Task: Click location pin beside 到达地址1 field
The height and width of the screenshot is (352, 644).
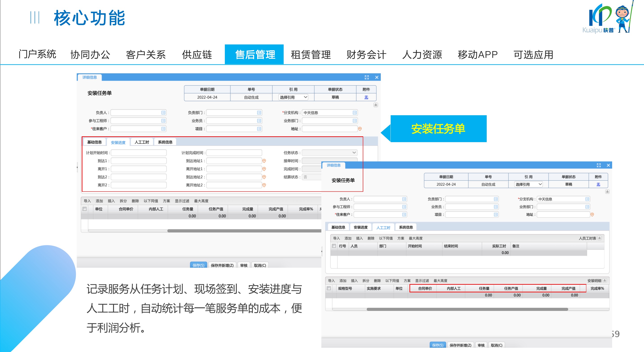Action: point(264,161)
